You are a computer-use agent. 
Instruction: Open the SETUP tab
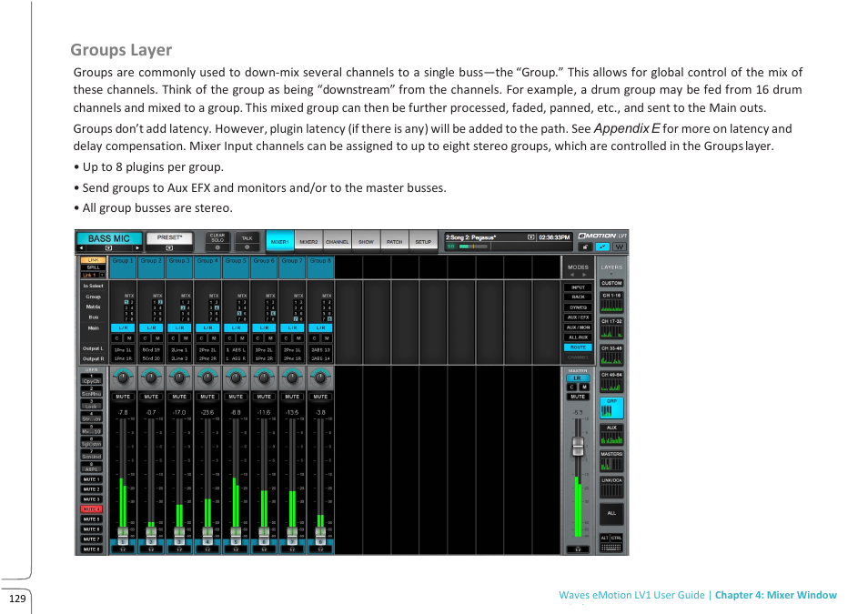tap(423, 241)
